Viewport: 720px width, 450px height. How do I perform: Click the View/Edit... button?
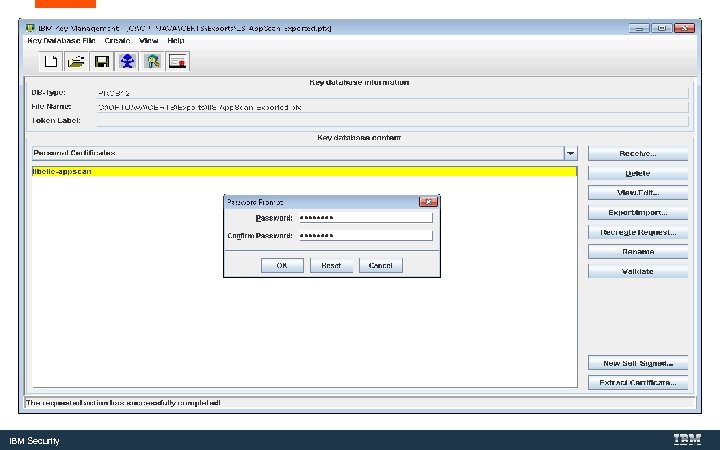point(638,193)
